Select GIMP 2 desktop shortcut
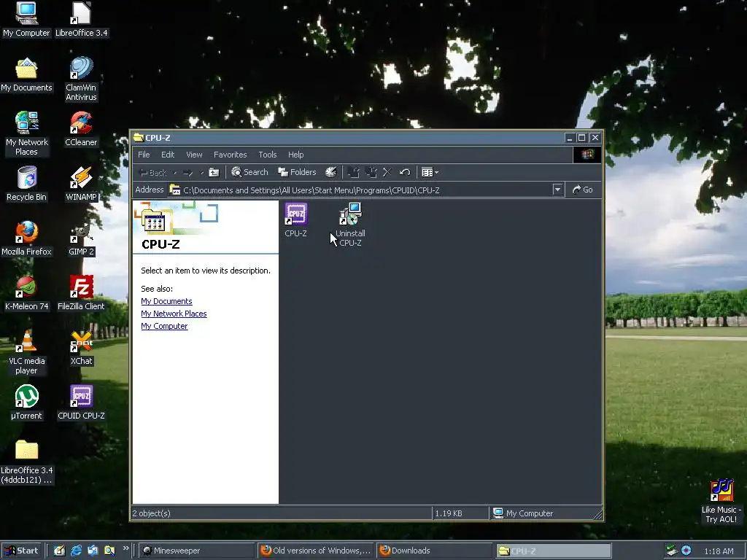 [81, 238]
